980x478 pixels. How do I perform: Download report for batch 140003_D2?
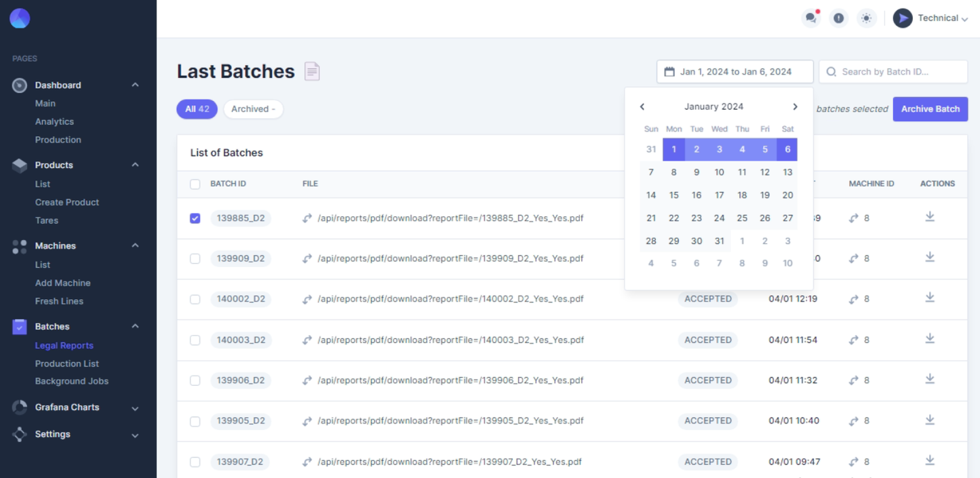(x=930, y=339)
